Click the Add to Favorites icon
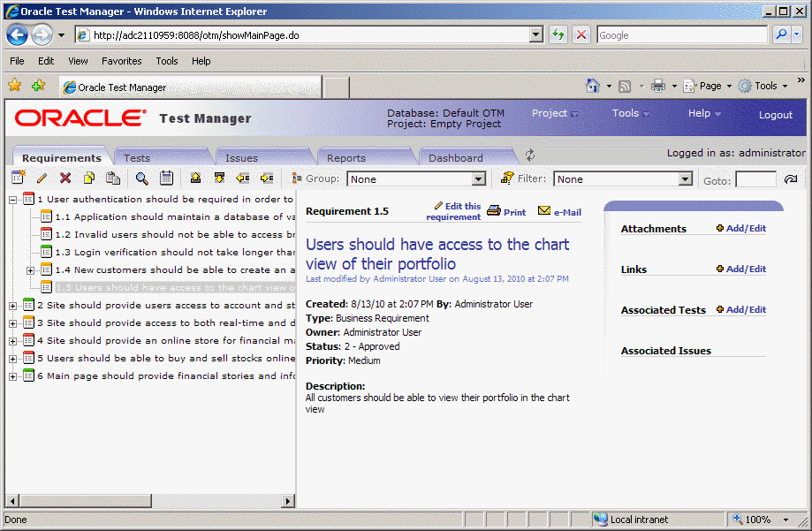The image size is (812, 531). [38, 85]
